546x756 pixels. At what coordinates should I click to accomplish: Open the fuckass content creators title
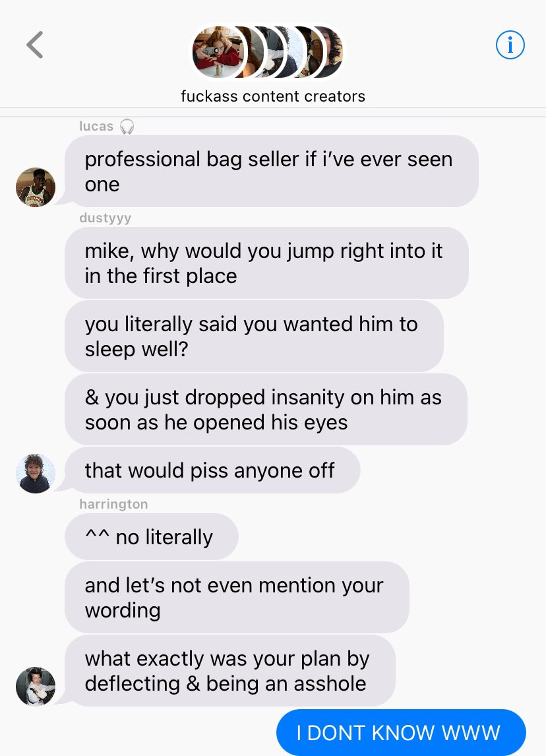click(x=273, y=96)
